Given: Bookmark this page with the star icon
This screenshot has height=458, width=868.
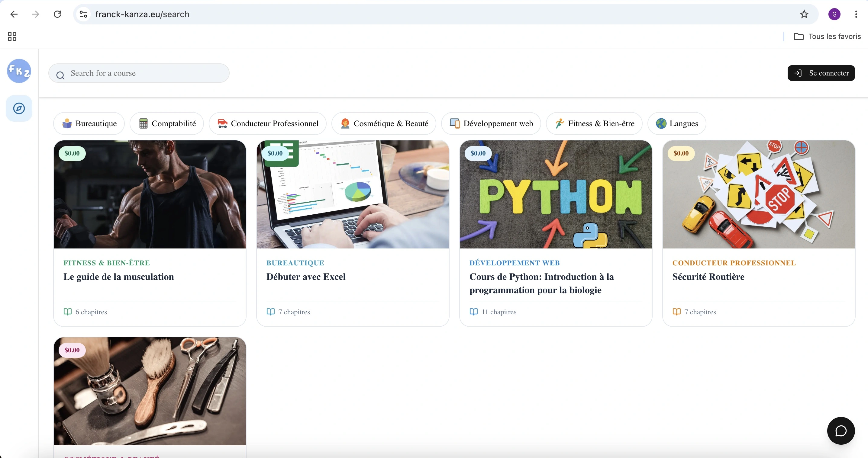Looking at the screenshot, I should 804,14.
